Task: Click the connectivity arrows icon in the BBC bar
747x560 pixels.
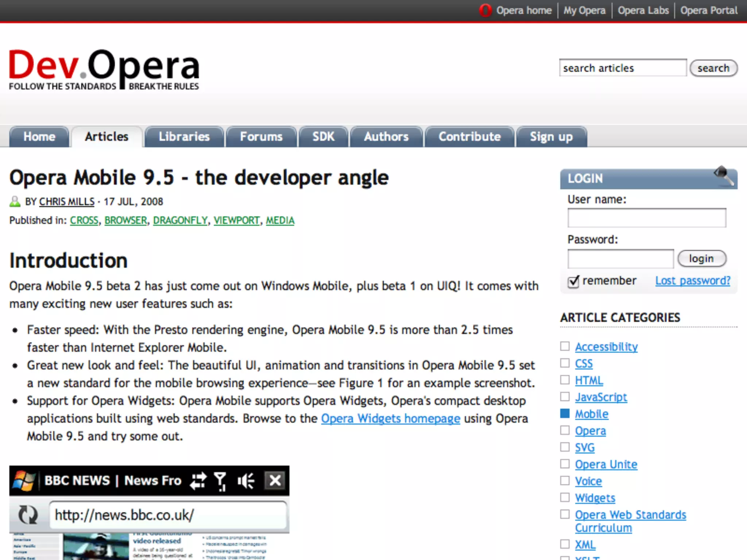Action: pos(198,481)
